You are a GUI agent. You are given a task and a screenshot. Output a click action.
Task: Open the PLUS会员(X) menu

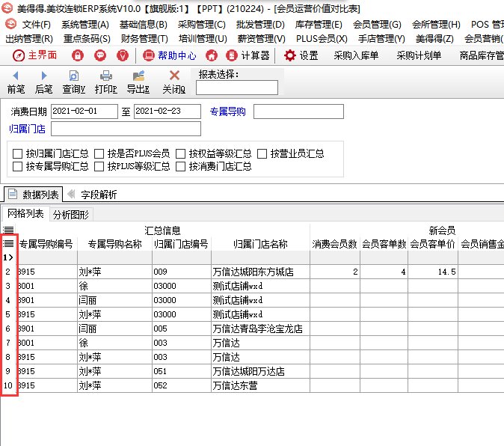(x=322, y=39)
